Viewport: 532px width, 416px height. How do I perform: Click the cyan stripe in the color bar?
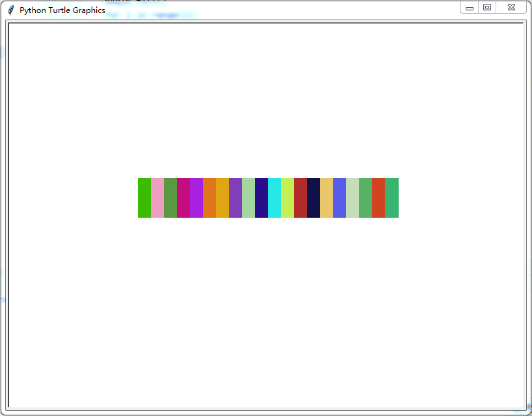click(x=274, y=198)
